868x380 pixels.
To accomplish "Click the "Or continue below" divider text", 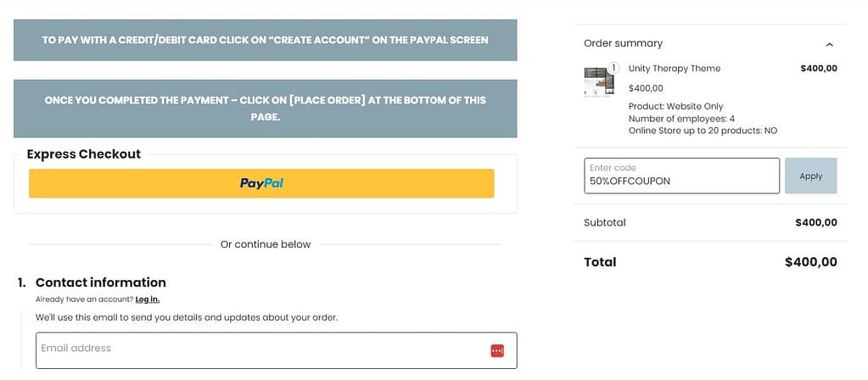I will point(266,244).
